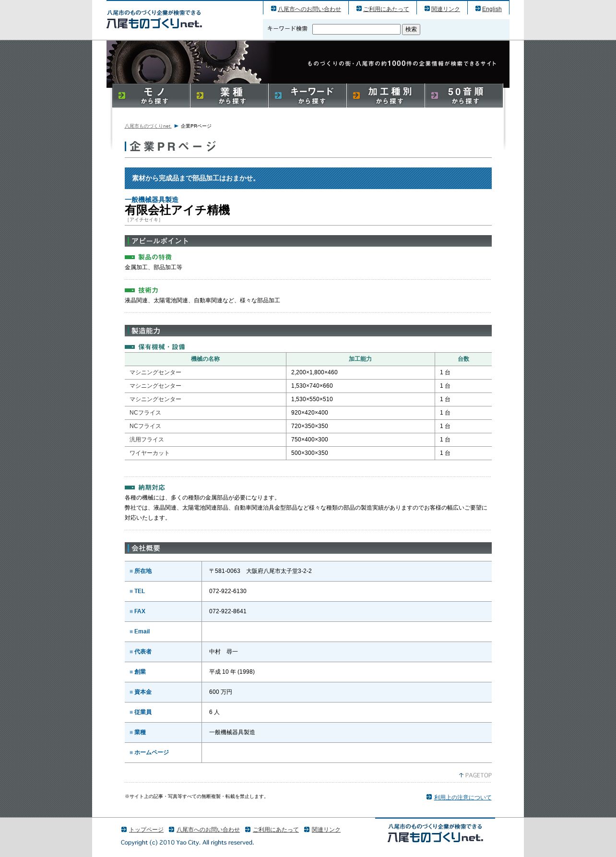Open the footer トップページ link
The width and height of the screenshot is (616, 857).
(x=146, y=830)
